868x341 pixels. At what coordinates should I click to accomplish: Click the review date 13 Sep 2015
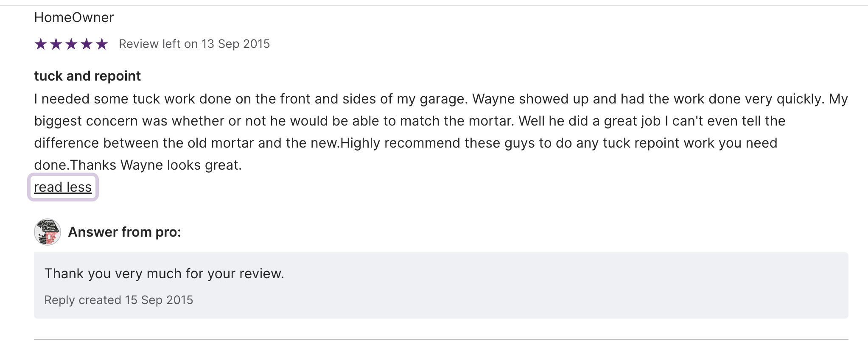tap(235, 44)
